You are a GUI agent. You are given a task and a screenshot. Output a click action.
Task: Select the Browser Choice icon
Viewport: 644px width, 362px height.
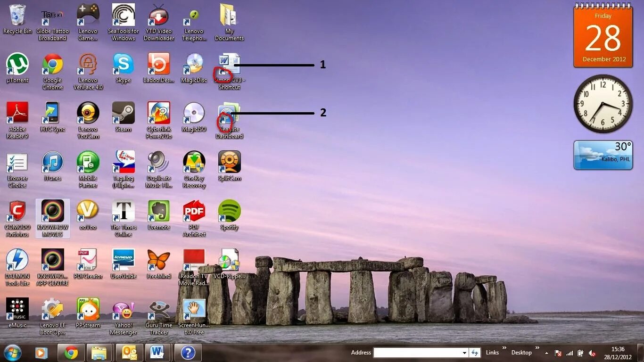click(x=17, y=162)
